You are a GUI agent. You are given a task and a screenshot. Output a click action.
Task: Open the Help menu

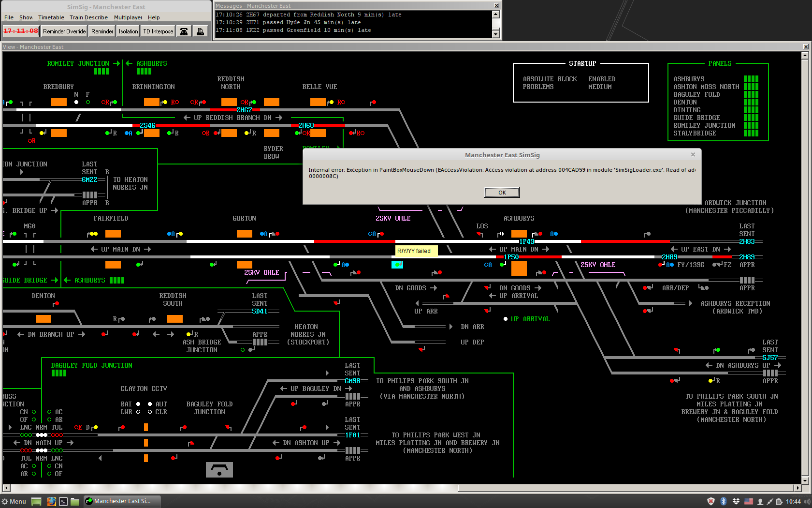154,17
